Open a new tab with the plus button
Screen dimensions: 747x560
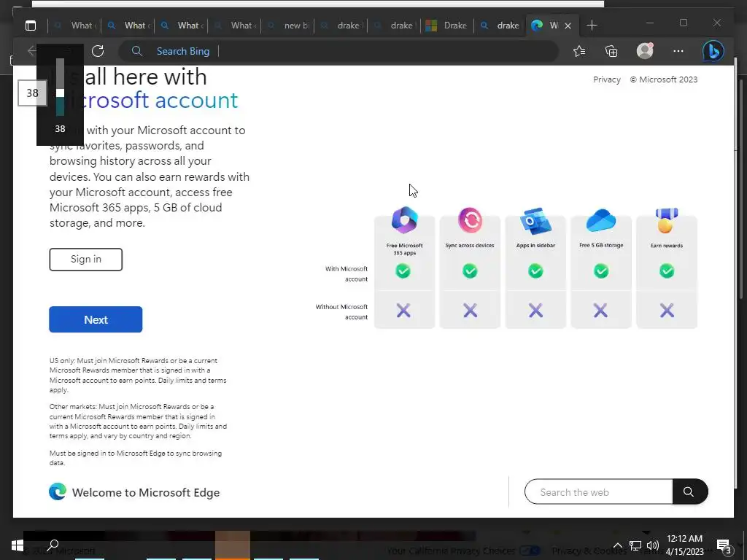point(592,26)
